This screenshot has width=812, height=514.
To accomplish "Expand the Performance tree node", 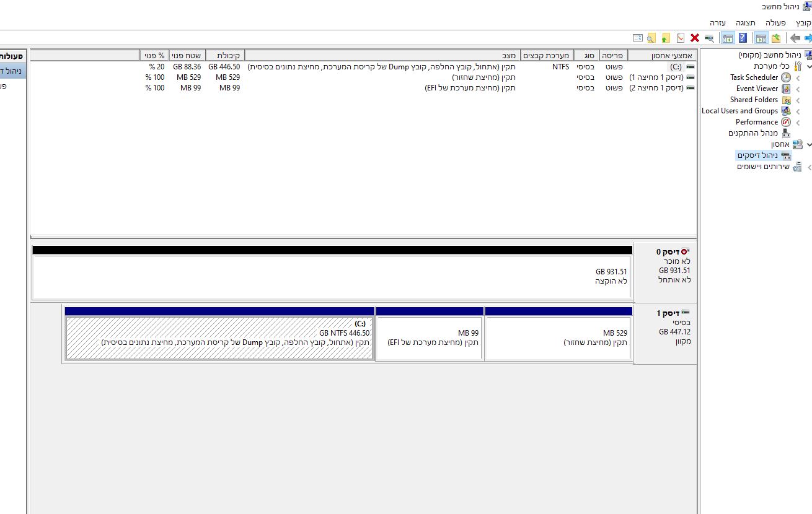I will [x=798, y=122].
